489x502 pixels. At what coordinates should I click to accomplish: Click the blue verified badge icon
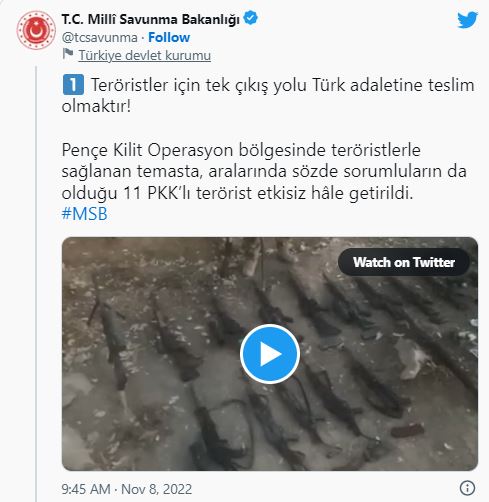[x=250, y=18]
